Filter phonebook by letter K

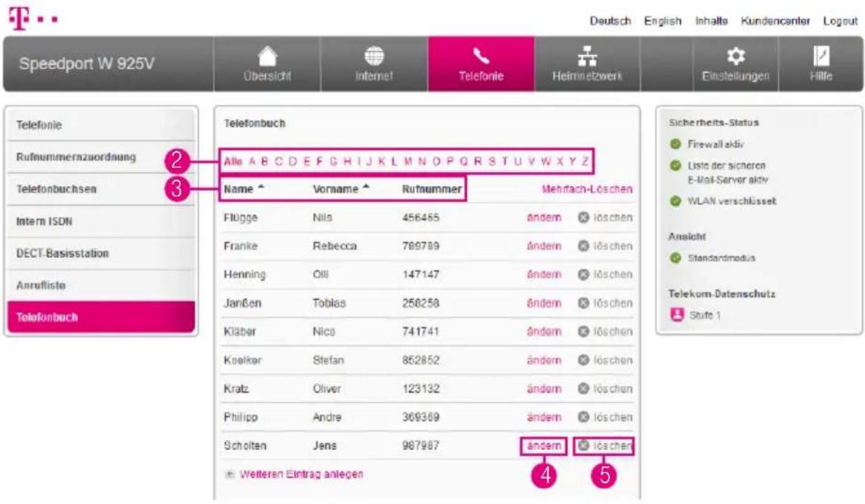382,162
